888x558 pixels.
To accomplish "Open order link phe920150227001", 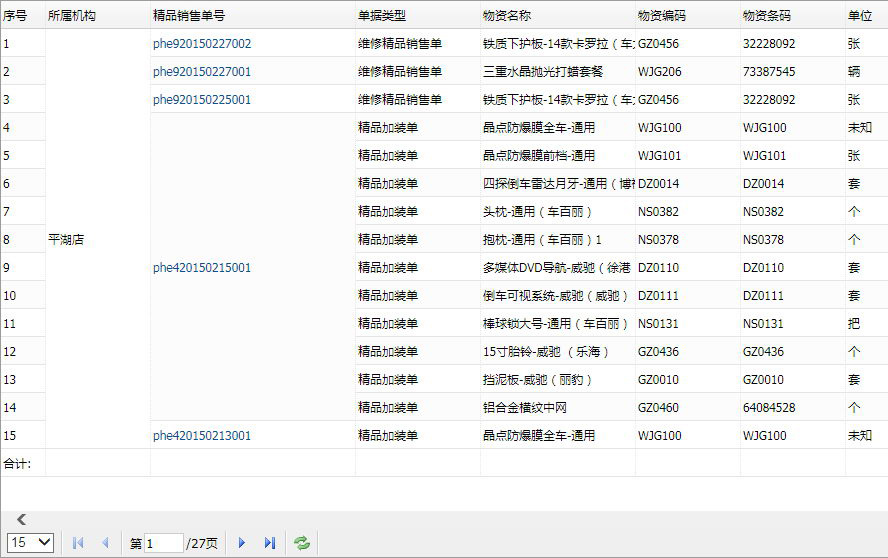I will [x=202, y=72].
